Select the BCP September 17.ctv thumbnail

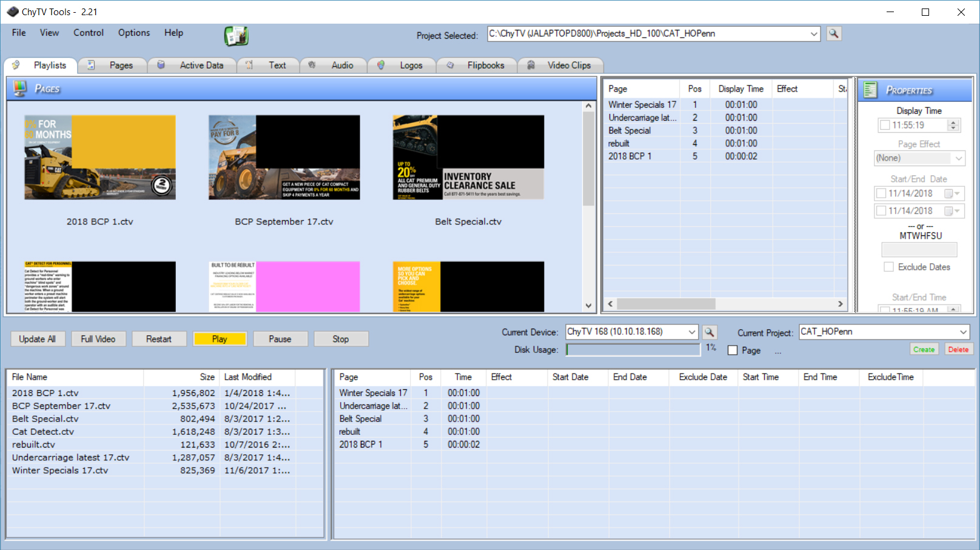284,158
